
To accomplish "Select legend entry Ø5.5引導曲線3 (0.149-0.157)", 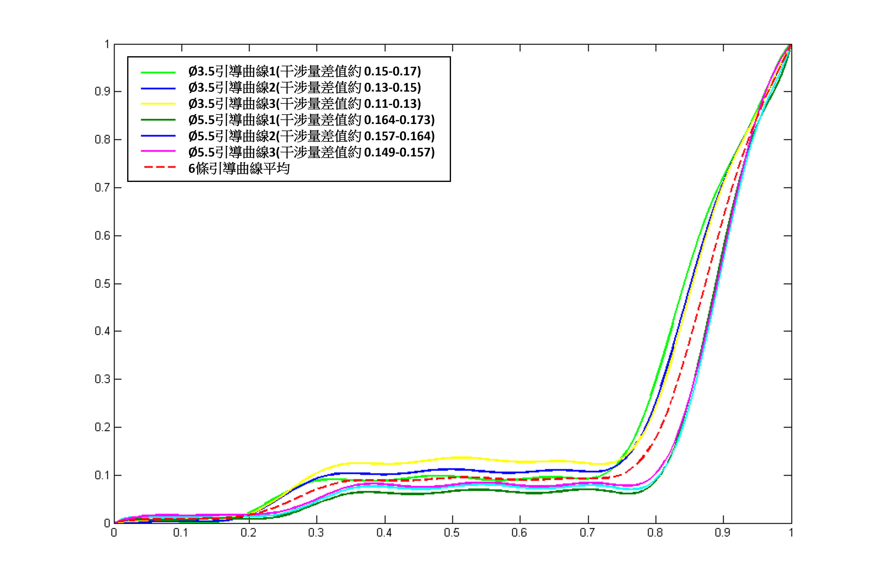I will 311,152.
